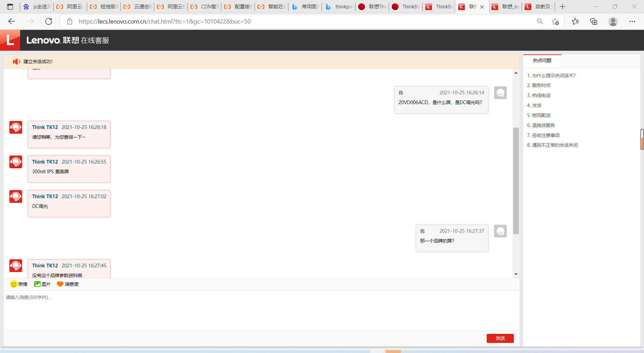Switch to the 短信服务 browser tab
644x353 pixels.
coord(104,7)
